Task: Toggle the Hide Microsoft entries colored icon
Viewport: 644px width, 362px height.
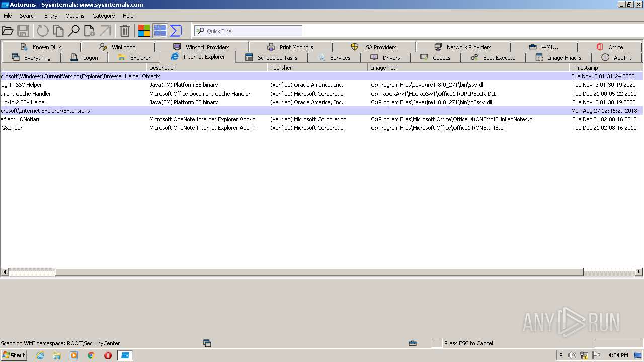Action: (x=144, y=31)
